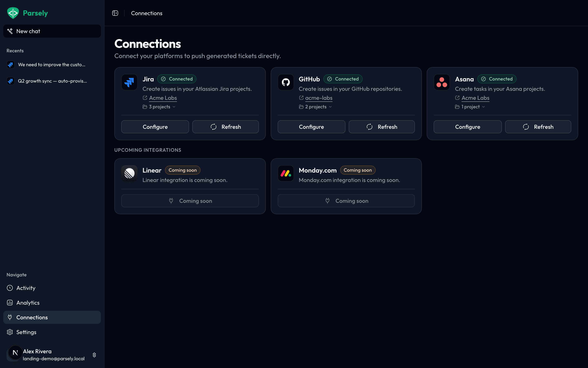The height and width of the screenshot is (368, 588).
Task: Go to Analytics page
Action: (52, 303)
